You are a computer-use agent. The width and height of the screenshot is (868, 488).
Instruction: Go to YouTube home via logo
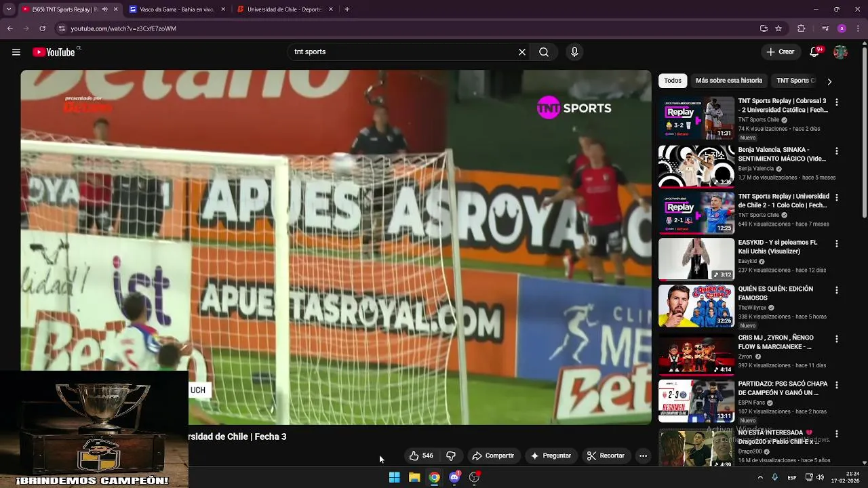[x=54, y=52]
